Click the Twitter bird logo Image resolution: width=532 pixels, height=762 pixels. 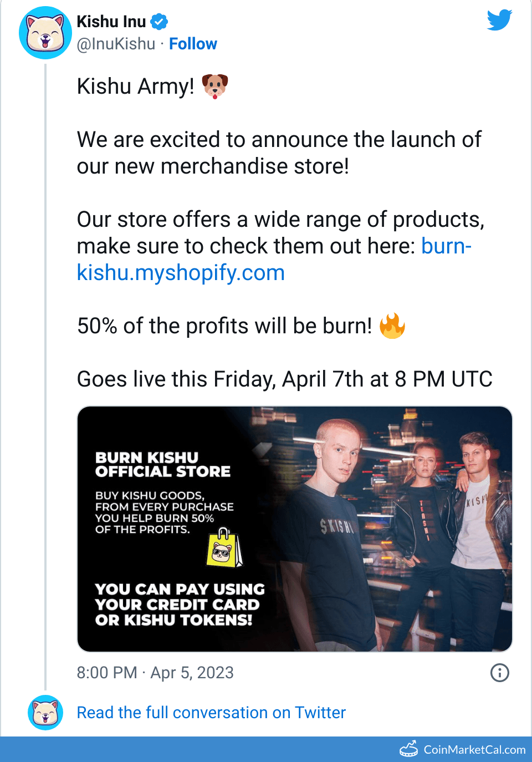[499, 21]
